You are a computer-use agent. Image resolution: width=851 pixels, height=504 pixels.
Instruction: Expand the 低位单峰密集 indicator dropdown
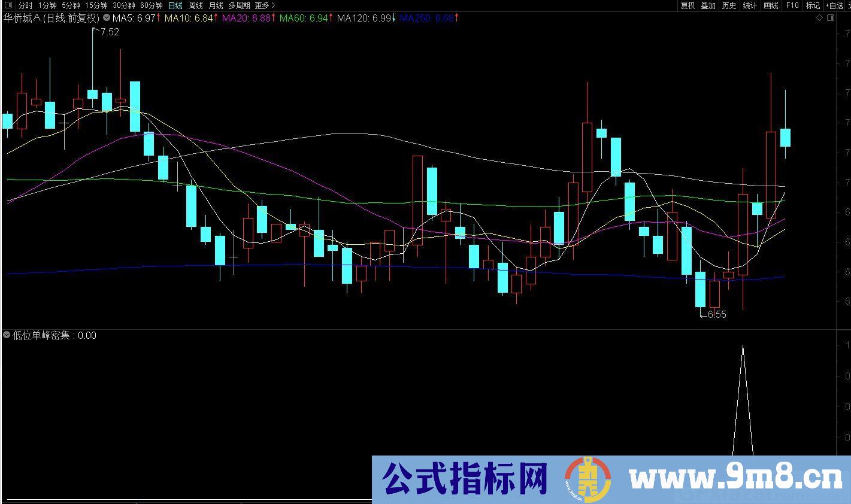coord(7,335)
